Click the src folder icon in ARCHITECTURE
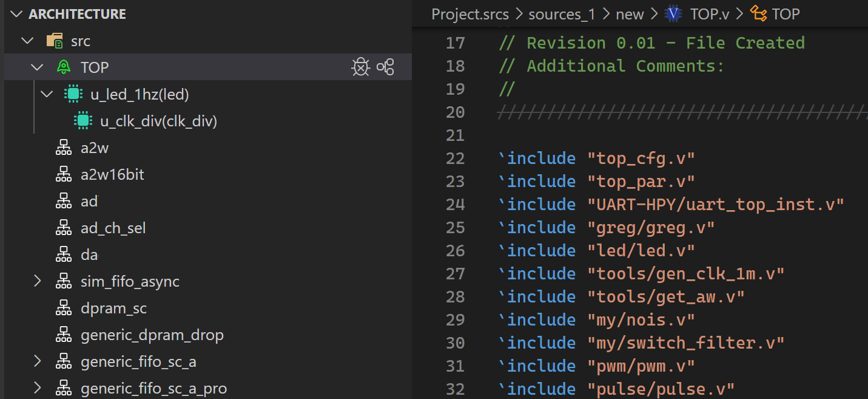The image size is (868, 399). [53, 40]
